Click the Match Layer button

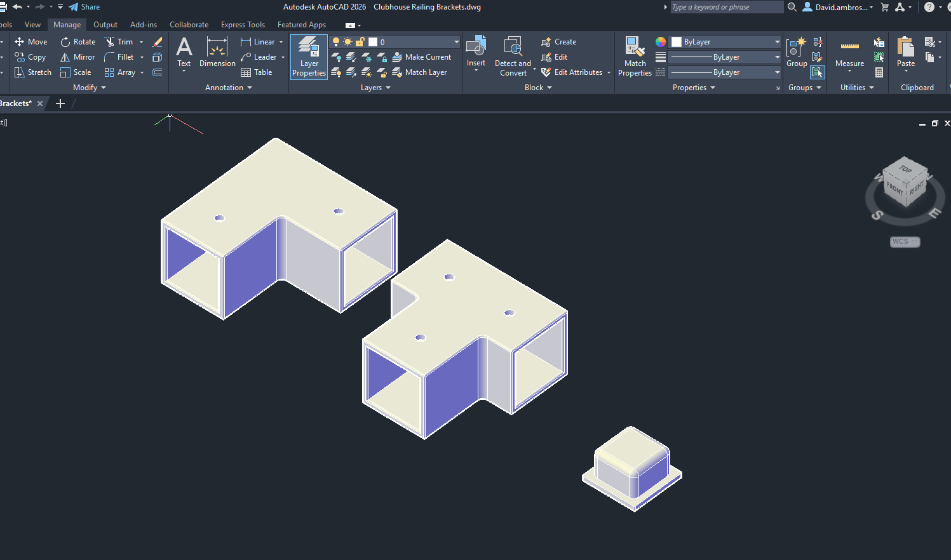(x=419, y=72)
